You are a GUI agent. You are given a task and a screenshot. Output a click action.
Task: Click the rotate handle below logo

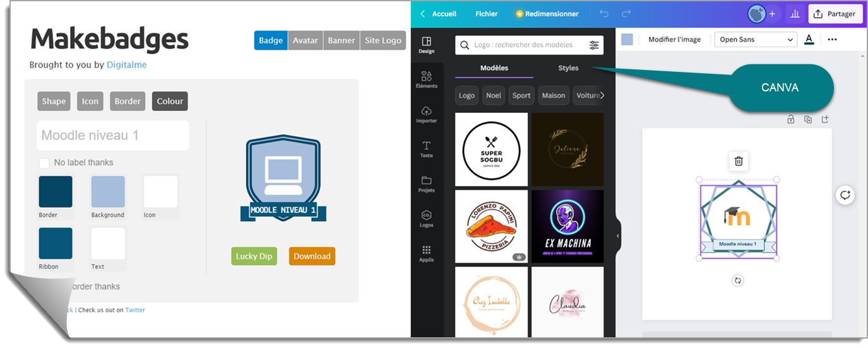click(x=738, y=281)
